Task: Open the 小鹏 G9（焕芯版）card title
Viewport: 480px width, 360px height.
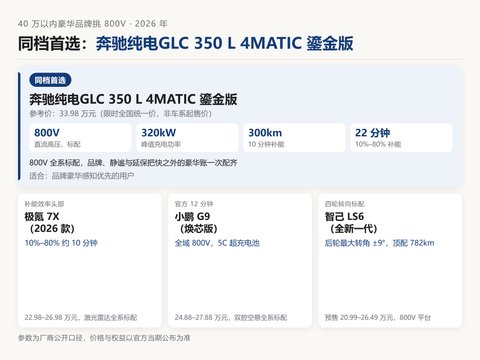Action: click(196, 223)
